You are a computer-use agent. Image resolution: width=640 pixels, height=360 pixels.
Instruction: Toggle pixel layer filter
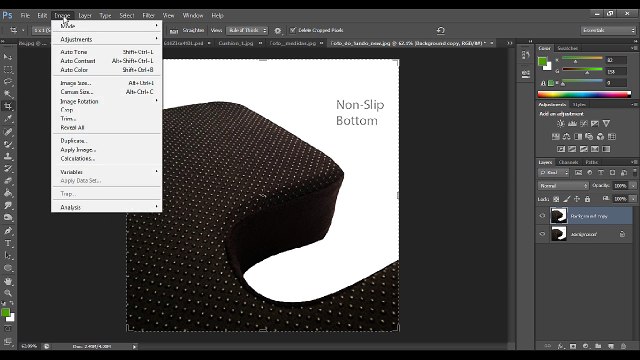tap(578, 173)
